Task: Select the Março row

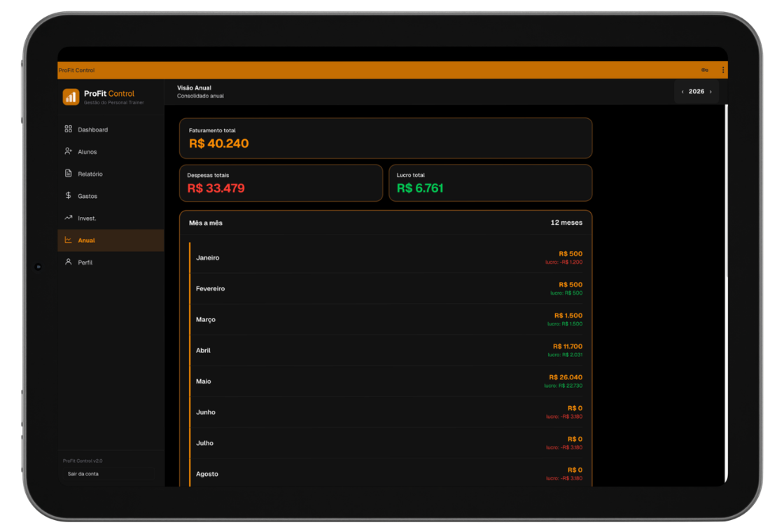Action: [386, 319]
